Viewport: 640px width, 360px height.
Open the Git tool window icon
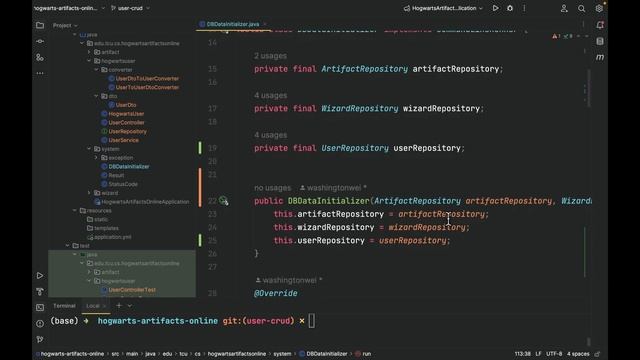point(40,340)
